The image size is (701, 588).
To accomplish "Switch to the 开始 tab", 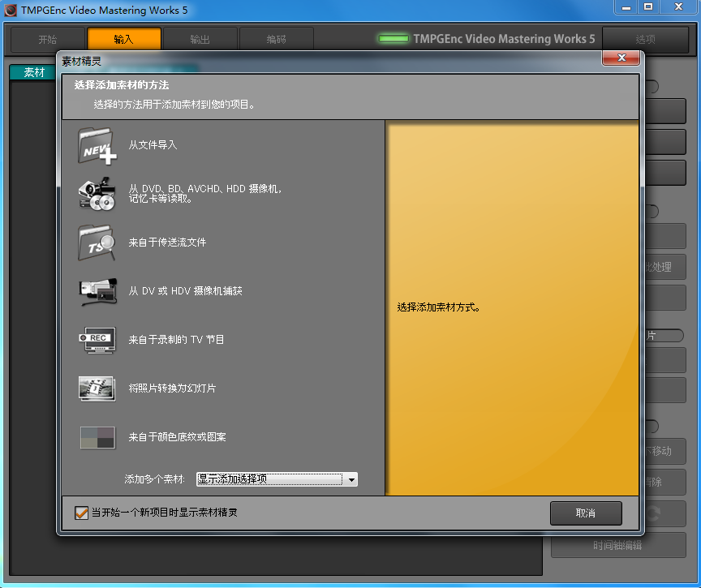I will coord(47,39).
